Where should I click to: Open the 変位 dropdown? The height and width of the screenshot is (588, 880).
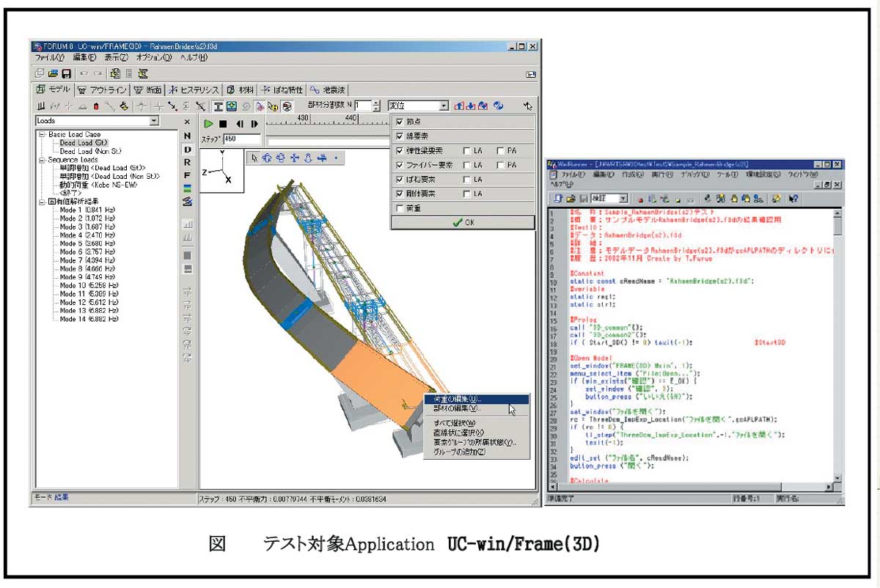[x=443, y=106]
